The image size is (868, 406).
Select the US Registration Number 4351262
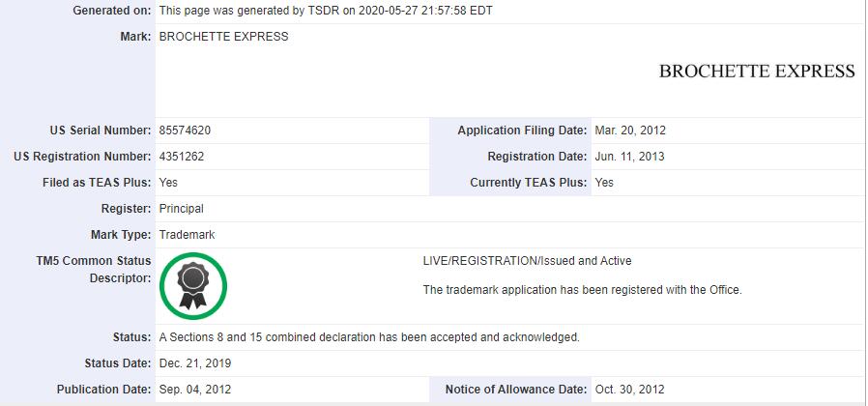pos(182,157)
